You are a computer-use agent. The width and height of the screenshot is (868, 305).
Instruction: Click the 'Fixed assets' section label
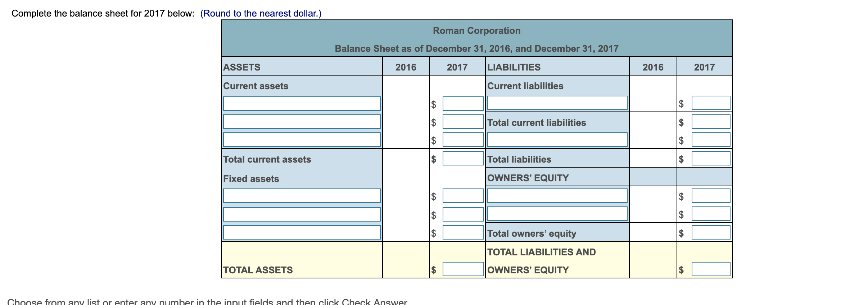(251, 179)
